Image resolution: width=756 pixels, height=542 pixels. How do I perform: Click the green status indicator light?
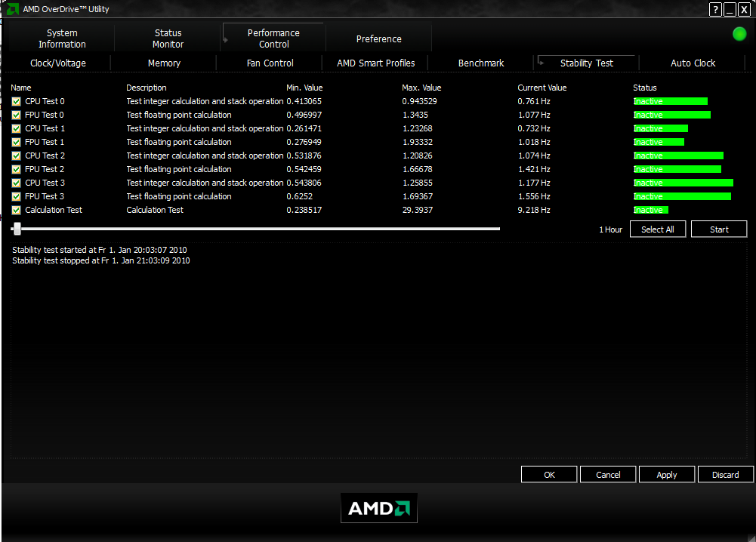(739, 34)
